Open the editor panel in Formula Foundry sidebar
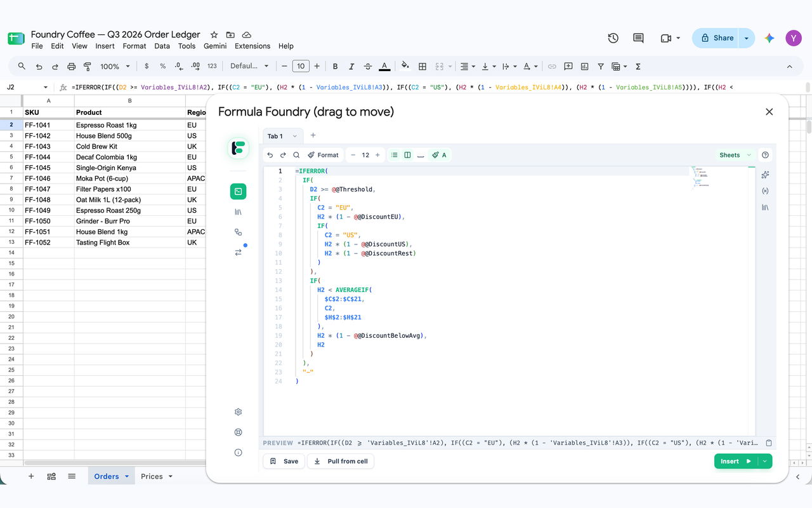The height and width of the screenshot is (508, 812). 238,192
